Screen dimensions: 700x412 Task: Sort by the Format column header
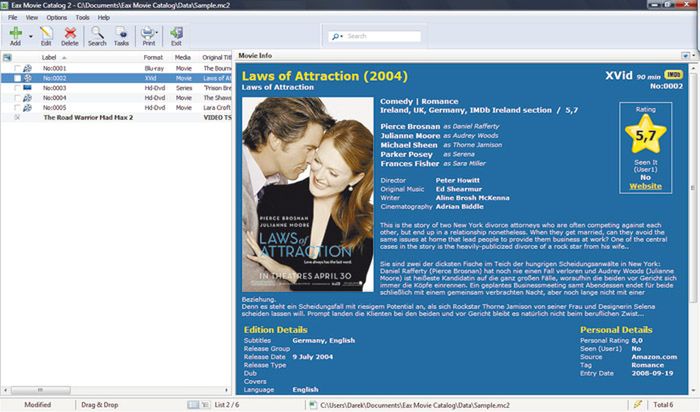(x=153, y=57)
